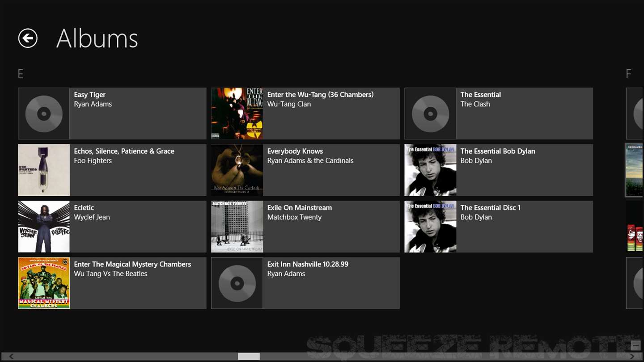Open The Essential Bob Dylan cover art

(430, 170)
